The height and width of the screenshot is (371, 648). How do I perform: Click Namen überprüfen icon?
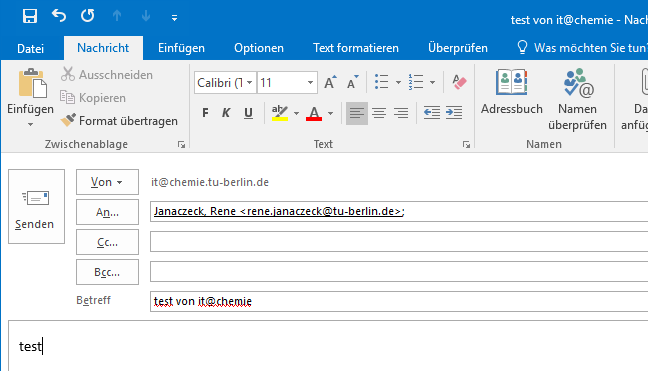tap(577, 99)
